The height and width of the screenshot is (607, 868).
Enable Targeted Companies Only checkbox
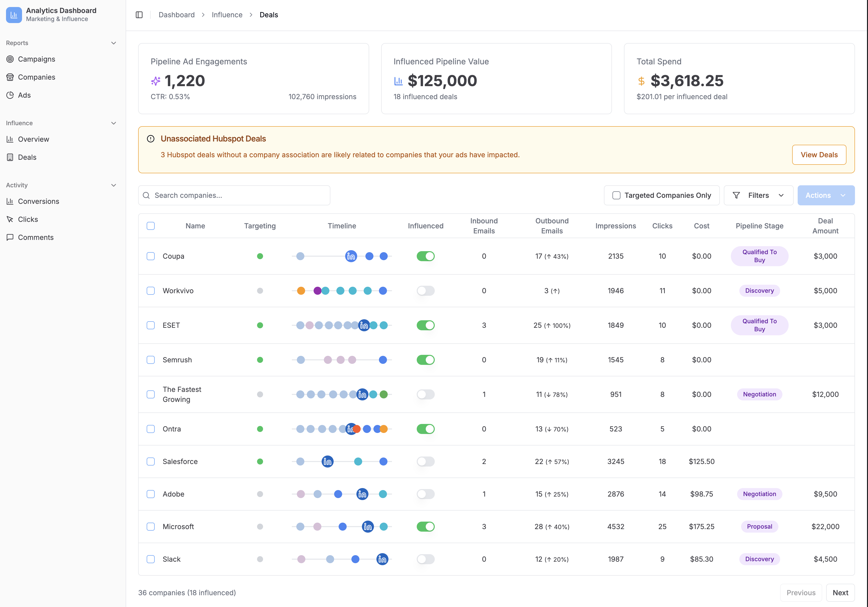(616, 195)
